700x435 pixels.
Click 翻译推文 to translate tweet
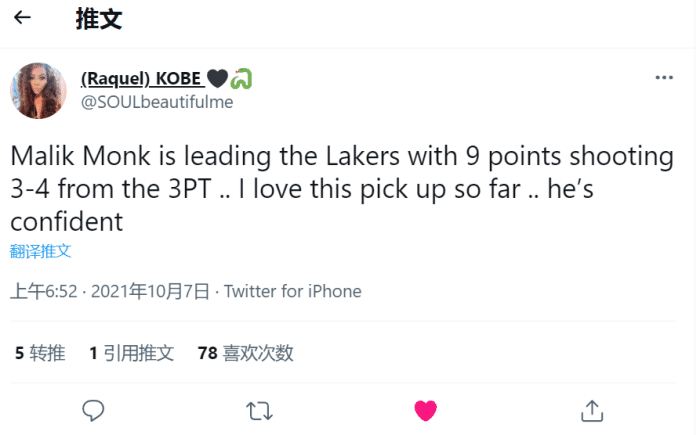(41, 251)
